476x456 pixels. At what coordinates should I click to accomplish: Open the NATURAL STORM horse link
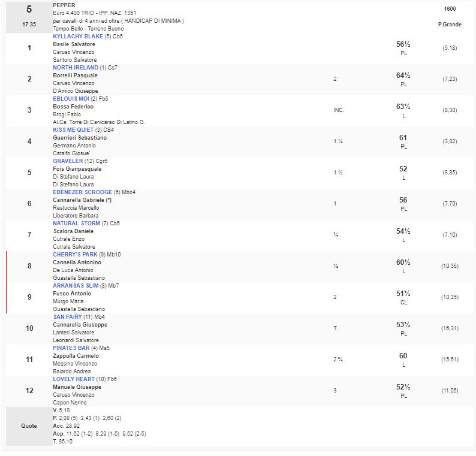tap(77, 224)
